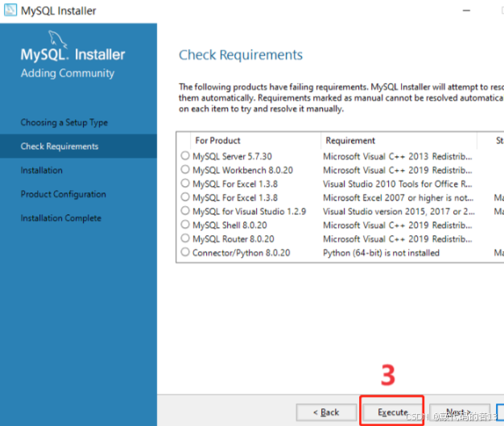504x426 pixels.
Task: Minimize the MySQL Installer window
Action: (466, 10)
